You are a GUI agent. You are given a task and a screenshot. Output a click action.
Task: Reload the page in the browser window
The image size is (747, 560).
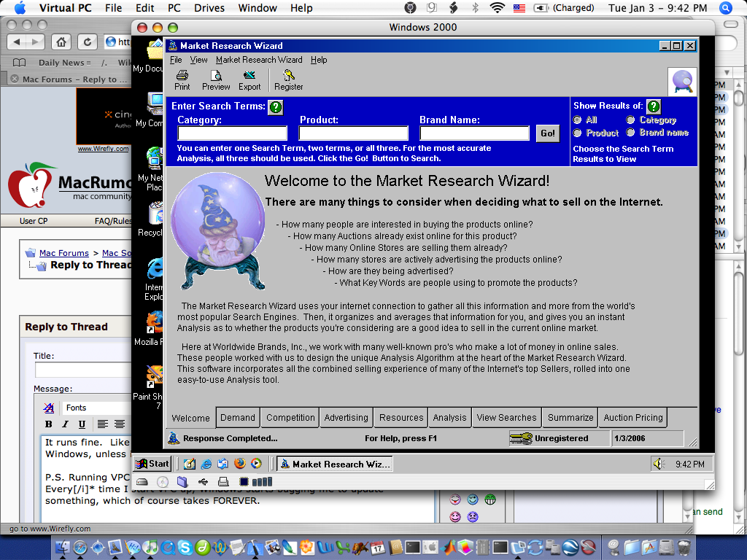tap(88, 42)
